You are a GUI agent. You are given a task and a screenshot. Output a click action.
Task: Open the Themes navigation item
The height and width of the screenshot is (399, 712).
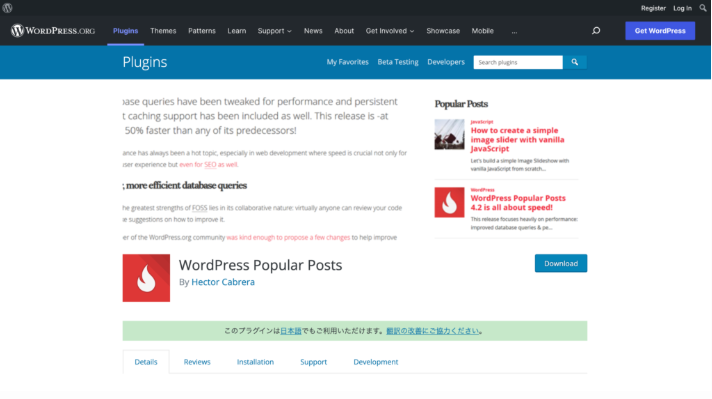click(163, 31)
